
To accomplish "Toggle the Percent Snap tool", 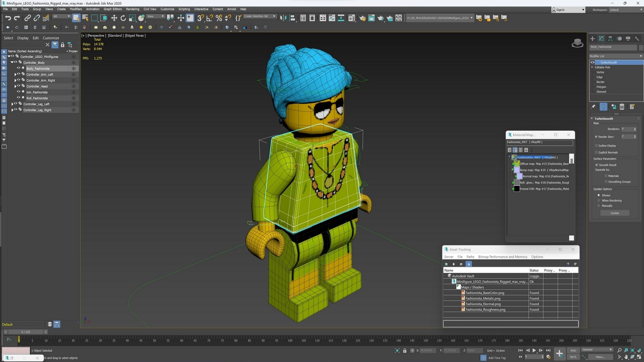I will [x=219, y=18].
